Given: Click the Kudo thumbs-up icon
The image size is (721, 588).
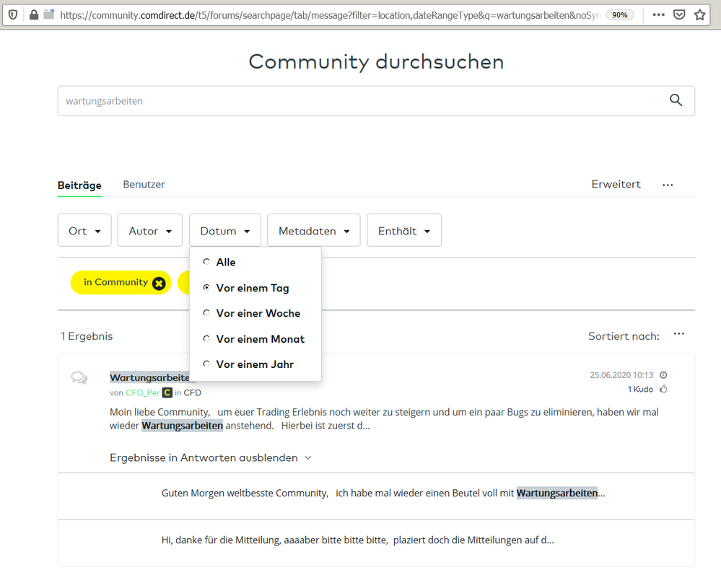Looking at the screenshot, I should tap(663, 390).
